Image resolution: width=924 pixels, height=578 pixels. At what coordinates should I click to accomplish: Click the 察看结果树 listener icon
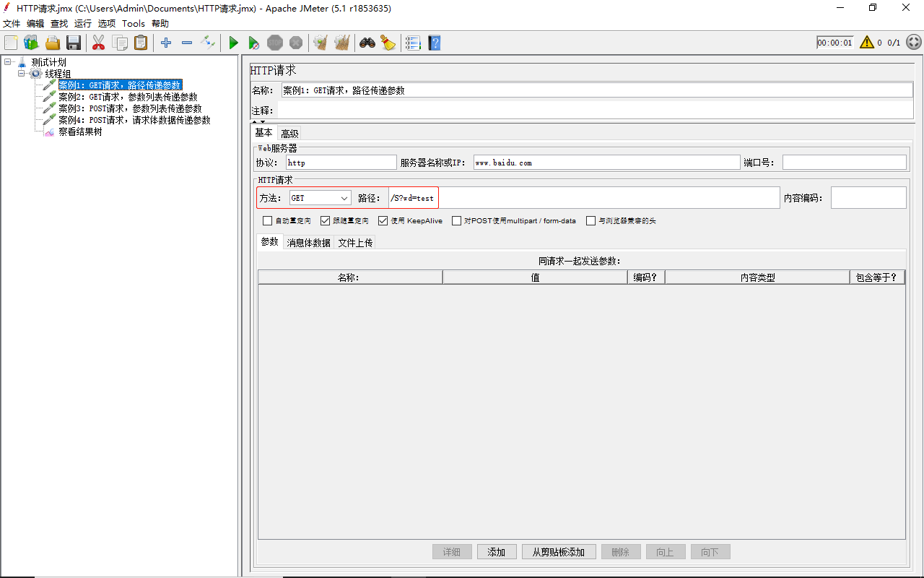pyautogui.click(x=49, y=132)
